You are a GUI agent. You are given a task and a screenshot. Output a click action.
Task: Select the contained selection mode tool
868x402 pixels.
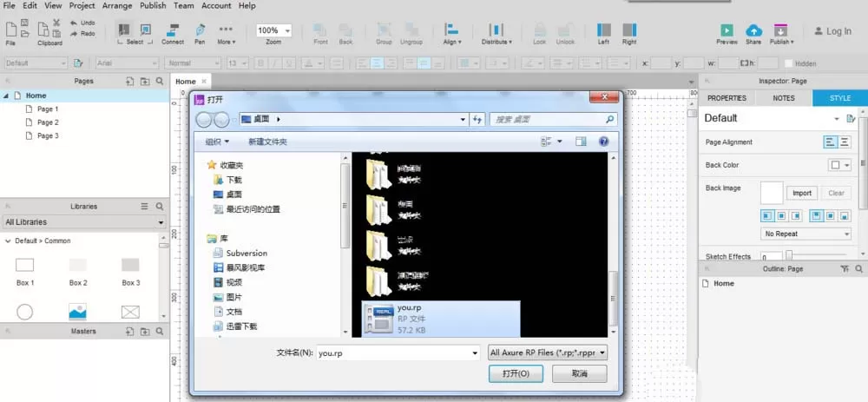(146, 30)
